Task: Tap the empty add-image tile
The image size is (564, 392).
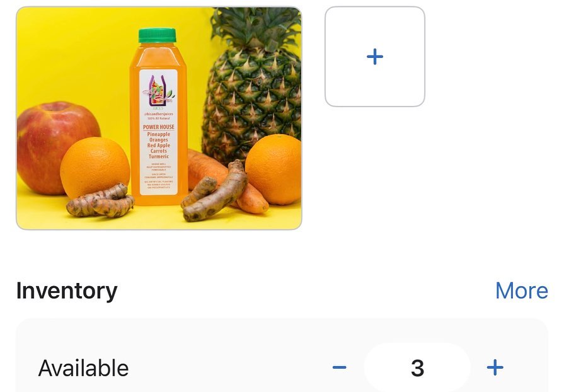Action: (375, 57)
